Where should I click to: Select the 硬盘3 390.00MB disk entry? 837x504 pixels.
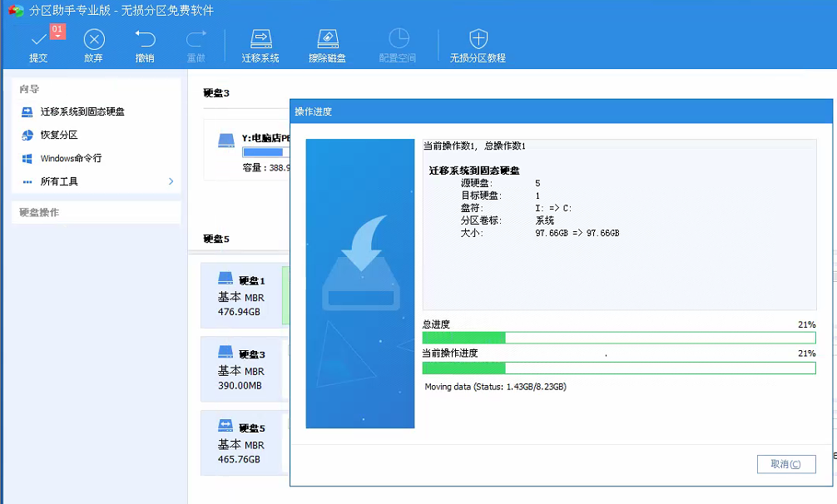point(241,369)
